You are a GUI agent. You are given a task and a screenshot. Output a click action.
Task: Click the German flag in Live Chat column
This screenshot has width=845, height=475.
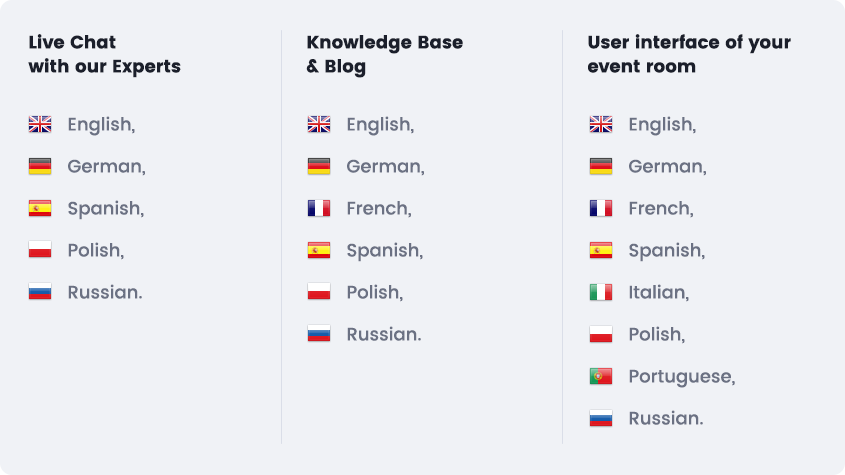click(40, 166)
